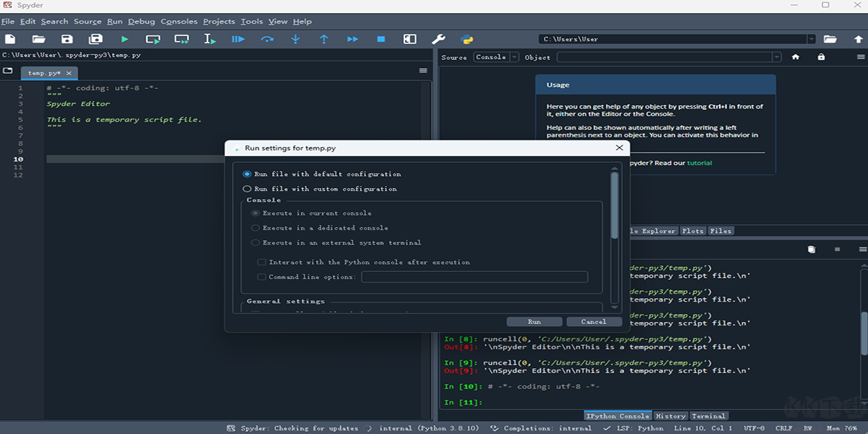Switch to the History tab
Viewport: 868px width, 434px height.
pos(670,416)
